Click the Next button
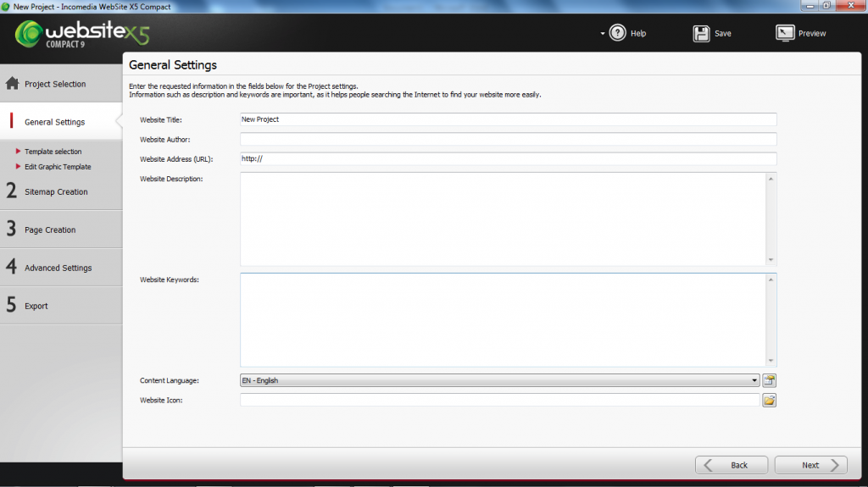 click(810, 465)
